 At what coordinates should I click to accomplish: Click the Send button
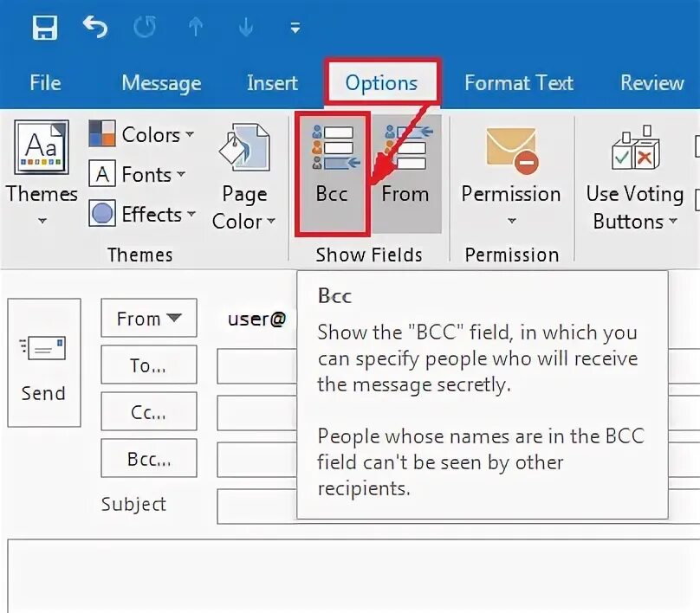tap(43, 362)
